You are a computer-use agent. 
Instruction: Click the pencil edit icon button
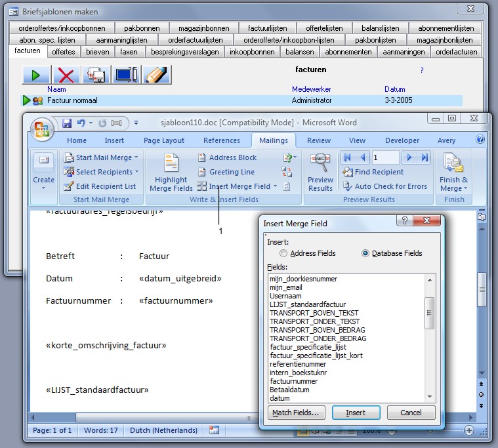157,75
